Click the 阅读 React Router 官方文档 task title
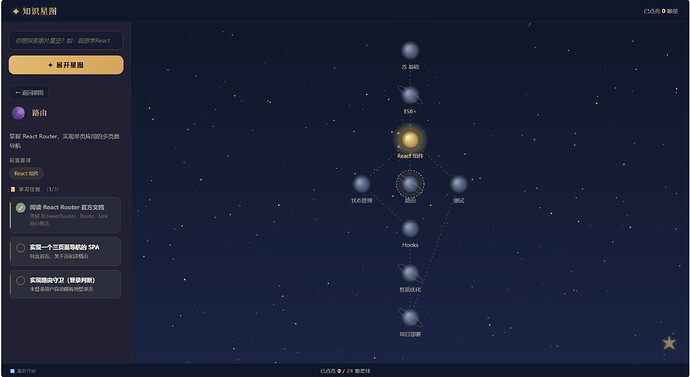 [67, 207]
